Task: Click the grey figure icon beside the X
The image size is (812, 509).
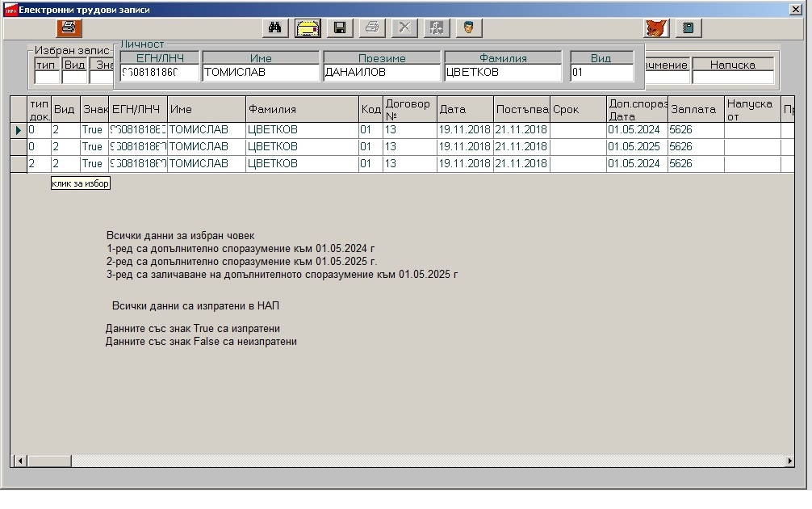Action: point(437,28)
